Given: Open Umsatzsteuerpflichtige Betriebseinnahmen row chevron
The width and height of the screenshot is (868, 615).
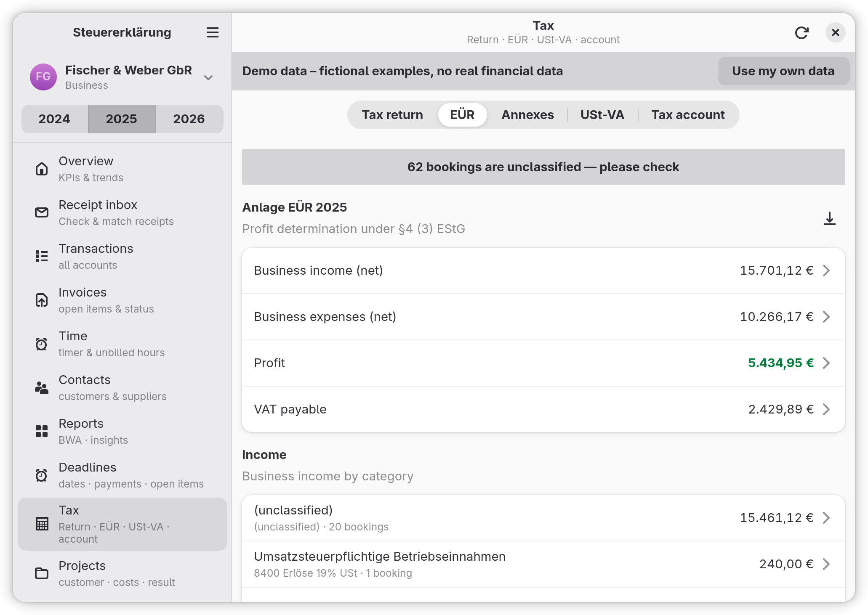Looking at the screenshot, I should (x=826, y=564).
